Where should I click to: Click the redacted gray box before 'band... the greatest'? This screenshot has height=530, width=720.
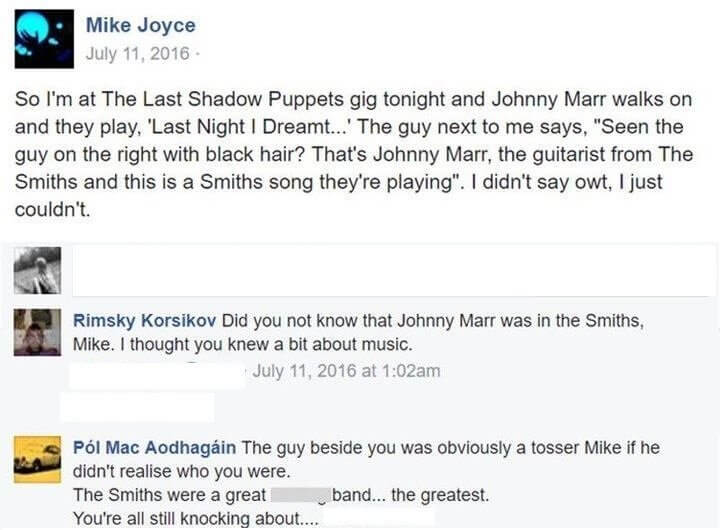pos(299,495)
